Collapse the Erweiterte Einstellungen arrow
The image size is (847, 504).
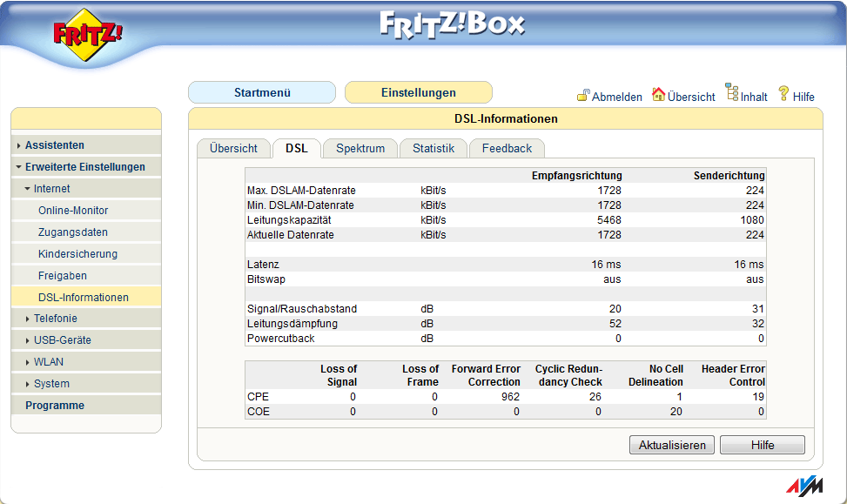click(19, 167)
